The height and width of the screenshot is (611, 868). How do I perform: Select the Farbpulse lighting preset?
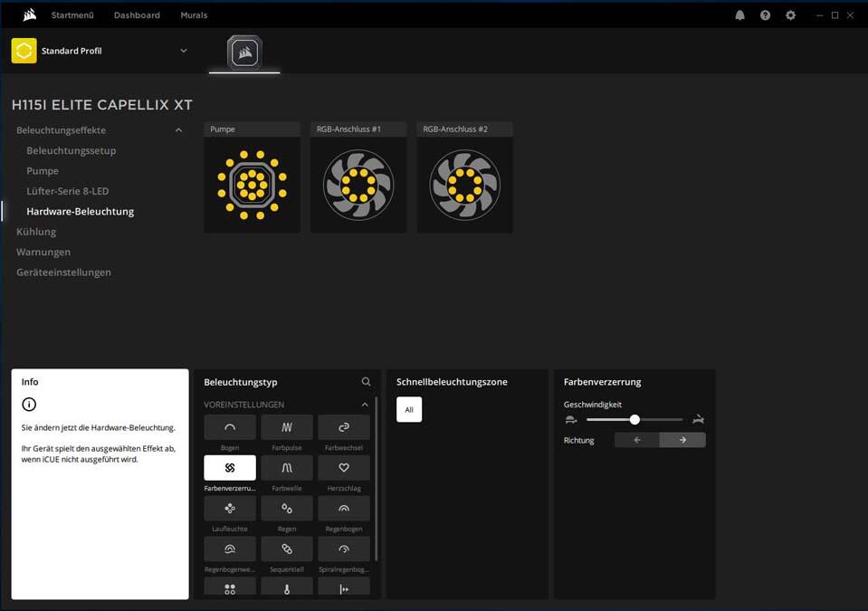tap(287, 427)
